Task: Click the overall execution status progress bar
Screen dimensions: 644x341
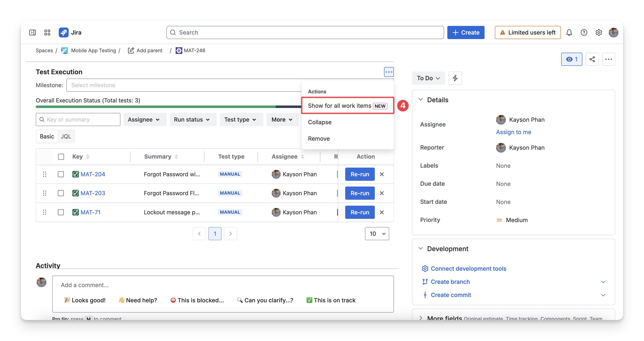Action: pyautogui.click(x=168, y=107)
